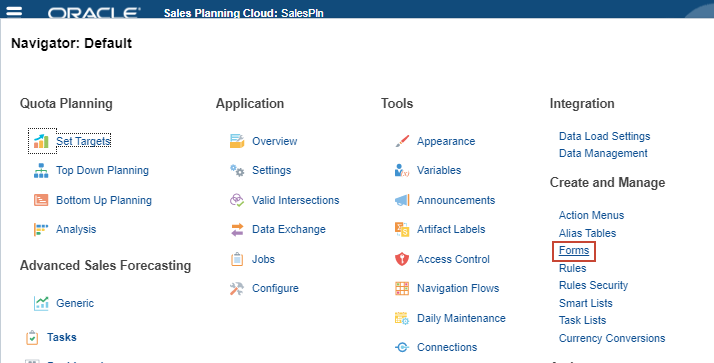The height and width of the screenshot is (363, 714).
Task: Click the Announcements megaphone icon
Action: [402, 200]
